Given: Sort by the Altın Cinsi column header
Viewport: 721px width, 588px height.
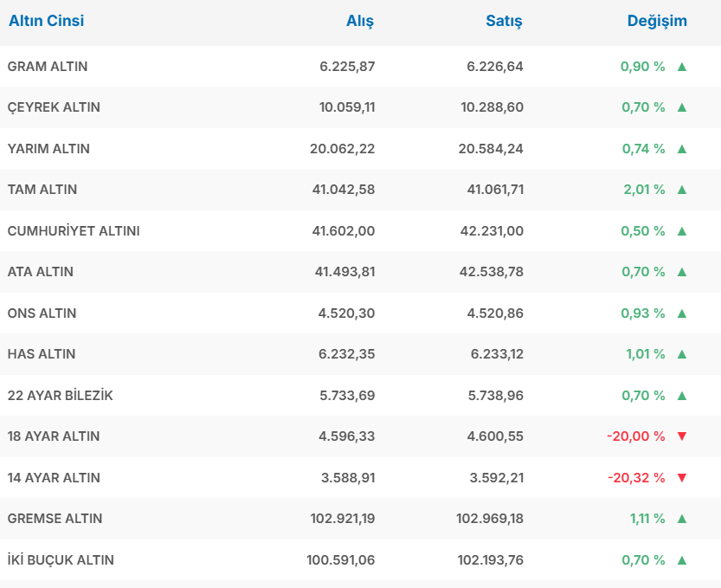Looking at the screenshot, I should 47,22.
